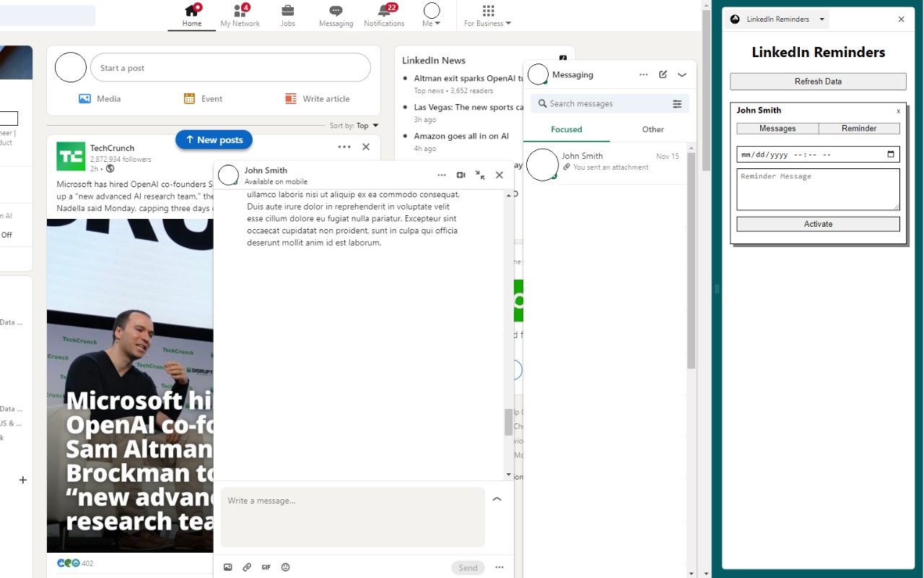Click the Start a post field

[x=230, y=68]
